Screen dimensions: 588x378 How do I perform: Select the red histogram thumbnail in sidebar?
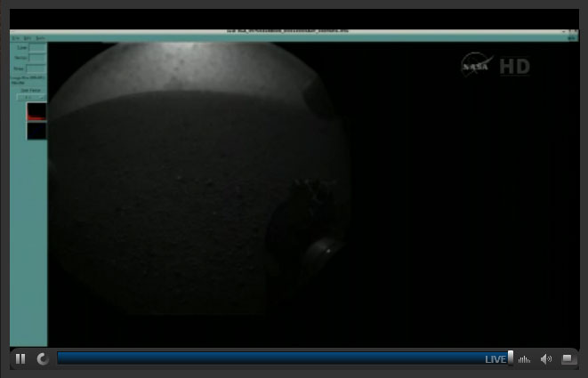tap(36, 112)
